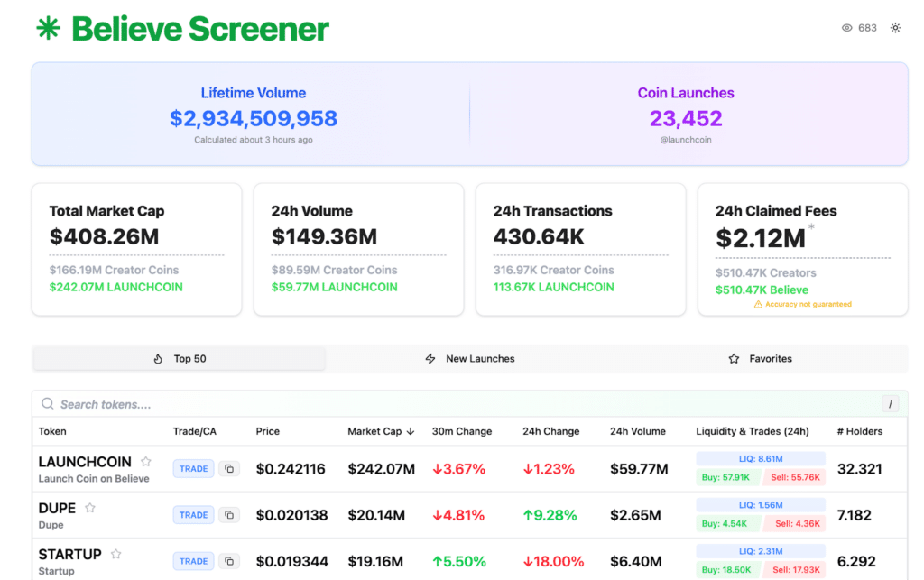This screenshot has width=924, height=580.
Task: Click $510.47K Believe fees text
Action: point(762,290)
